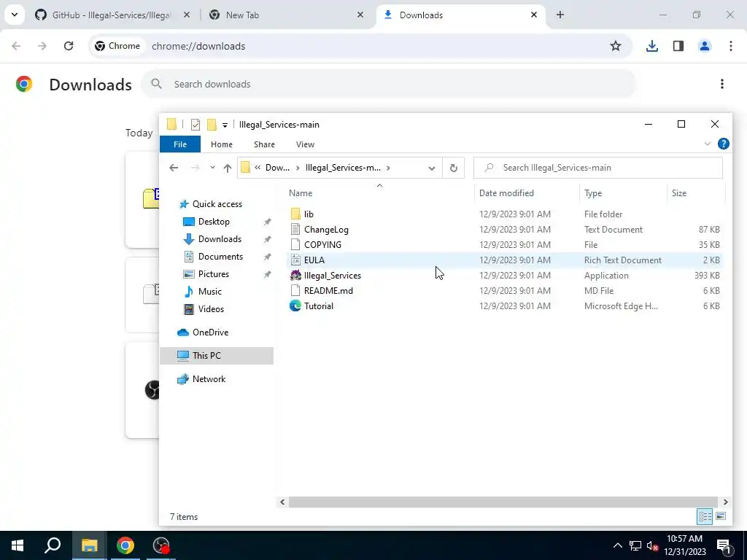Expand the Explorer ribbon chevron
This screenshot has height=560, width=747.
coord(708,144)
